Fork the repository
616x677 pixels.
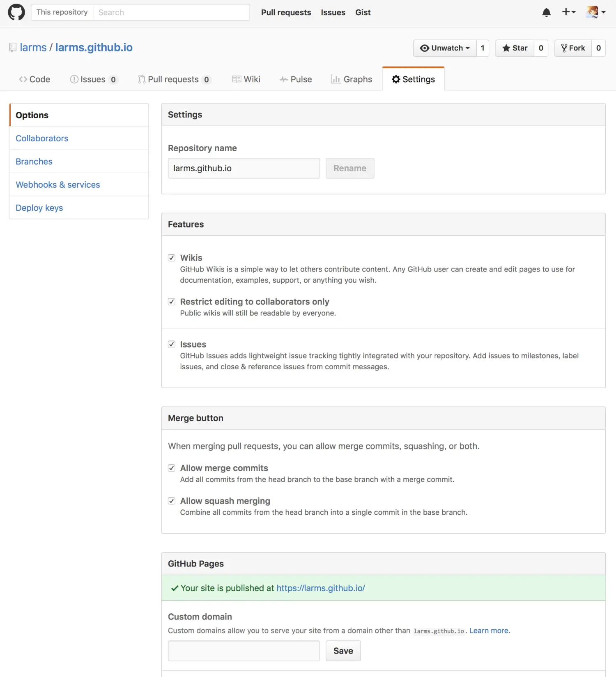573,48
